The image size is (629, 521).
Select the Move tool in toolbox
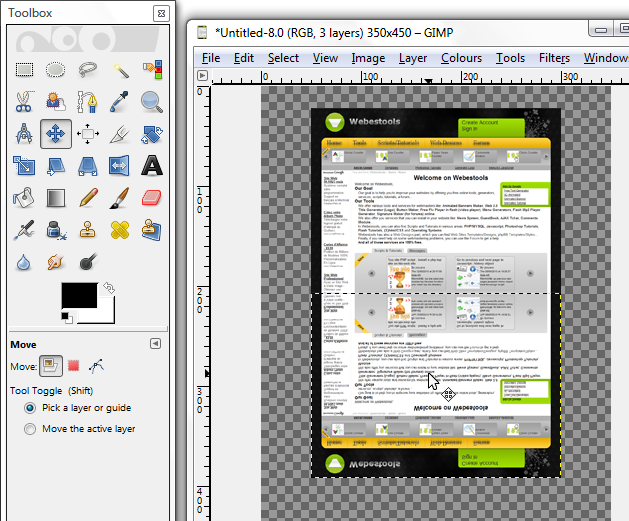pos(56,134)
